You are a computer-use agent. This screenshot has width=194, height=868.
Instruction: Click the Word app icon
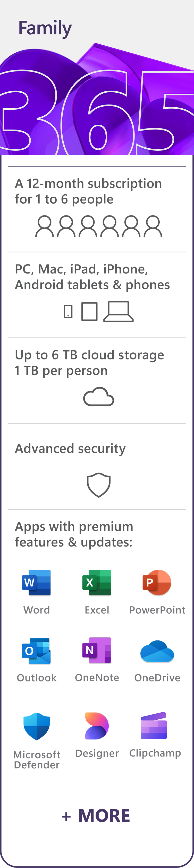36,582
